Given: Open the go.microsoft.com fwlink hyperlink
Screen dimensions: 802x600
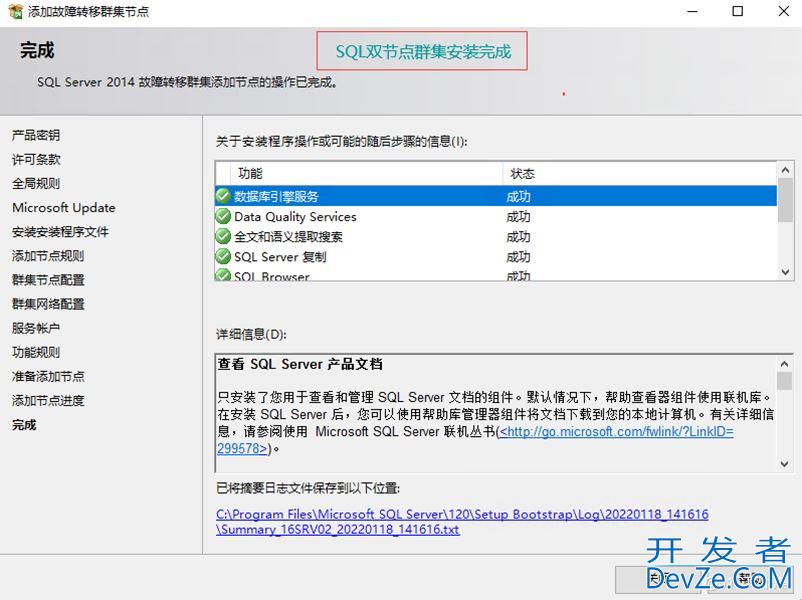Looking at the screenshot, I should pos(476,440).
